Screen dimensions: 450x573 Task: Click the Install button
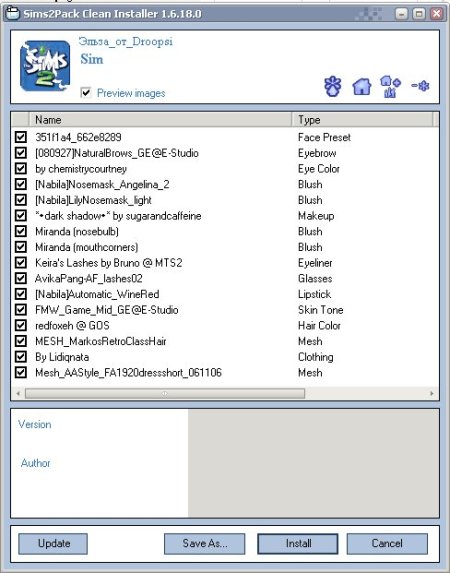[x=298, y=544]
